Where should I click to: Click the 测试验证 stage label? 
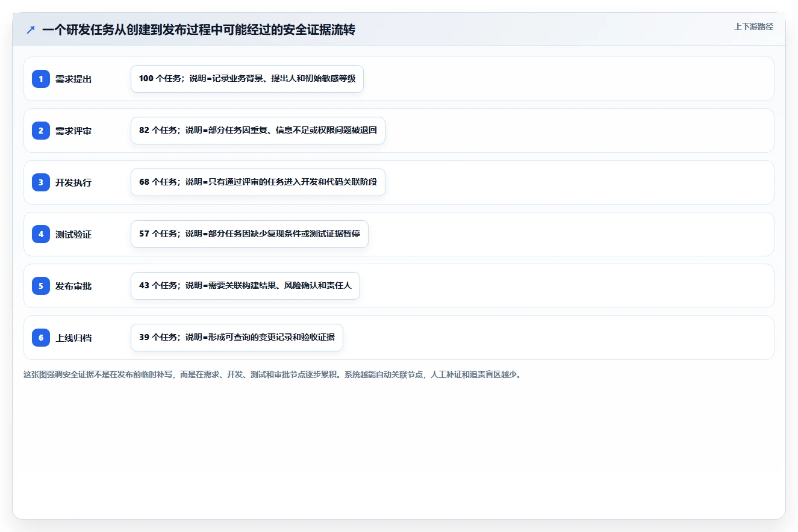(73, 234)
